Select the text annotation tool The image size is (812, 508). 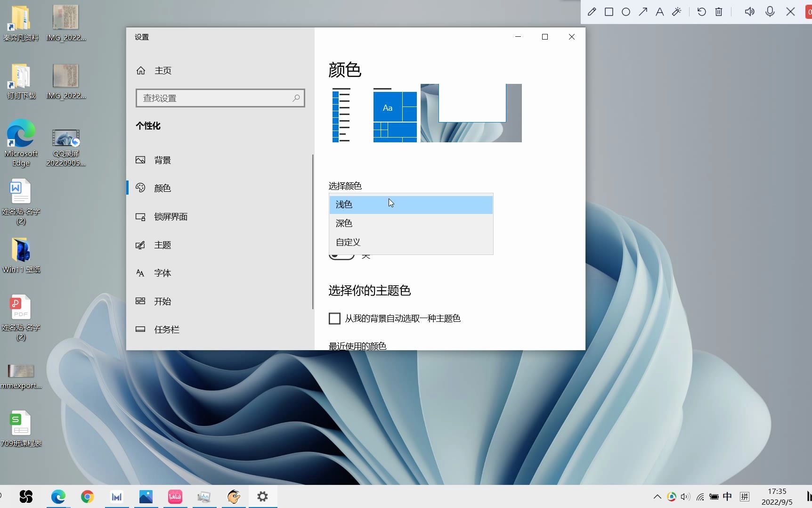click(659, 11)
